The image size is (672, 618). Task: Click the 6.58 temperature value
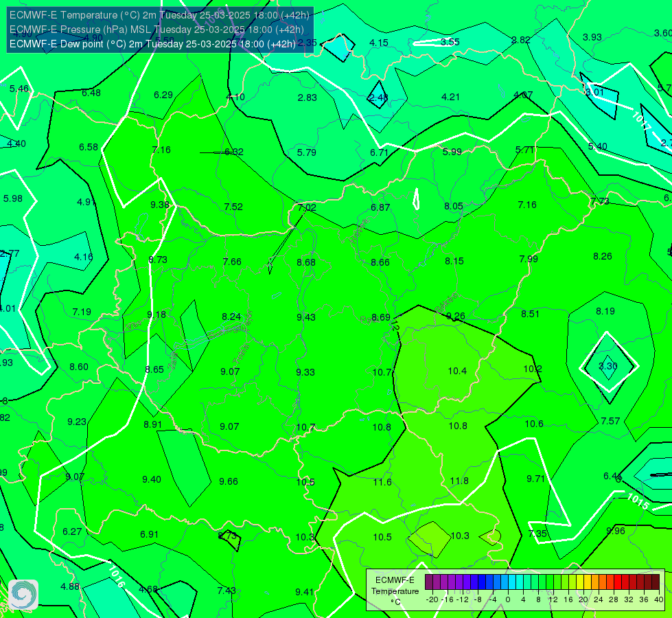coord(89,147)
